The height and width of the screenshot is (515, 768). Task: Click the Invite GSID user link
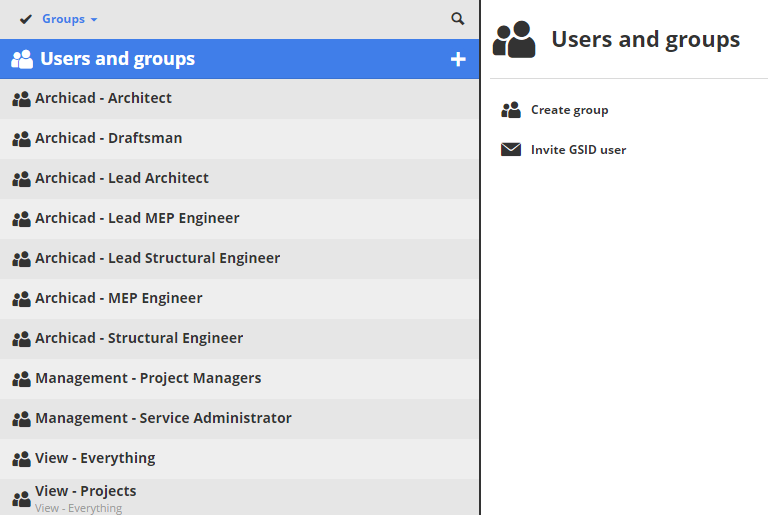[x=578, y=150]
